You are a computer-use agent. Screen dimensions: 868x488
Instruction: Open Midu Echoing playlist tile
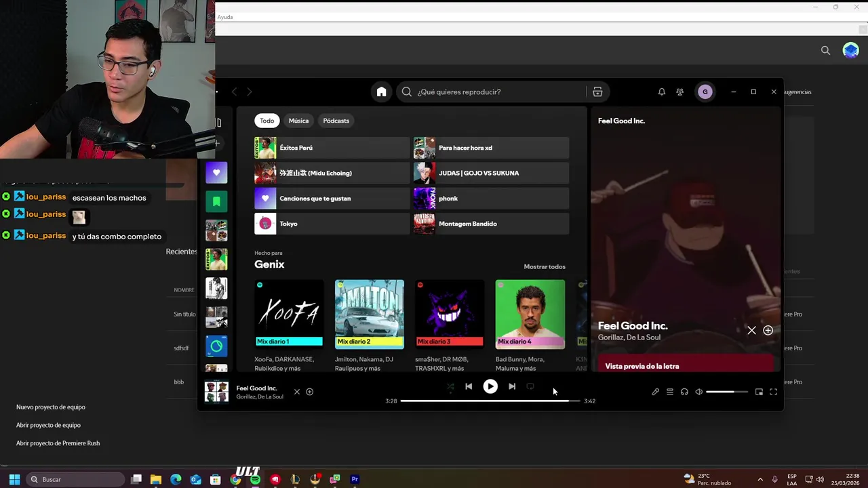tap(332, 173)
